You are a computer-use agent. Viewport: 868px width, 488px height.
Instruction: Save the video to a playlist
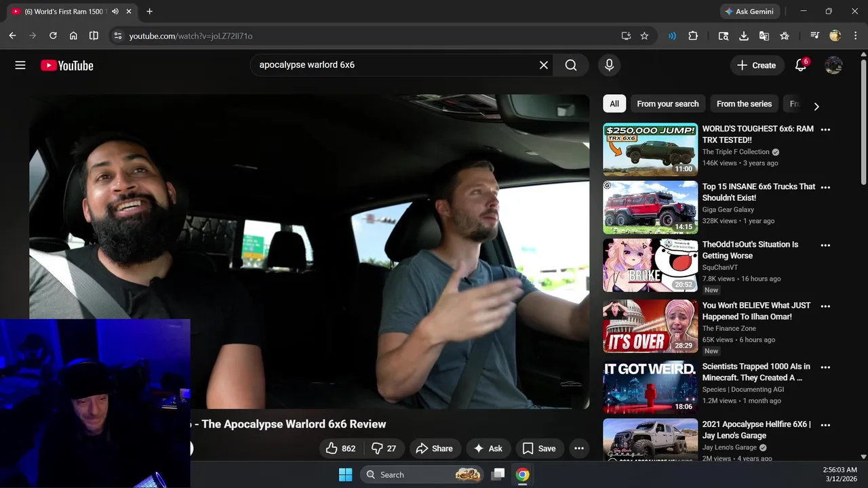539,448
